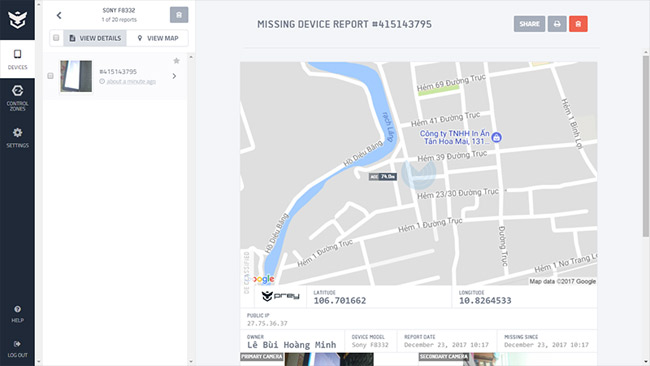Click the Công ty TNHH In Ấn place icon
This screenshot has height=366, width=650.
coord(497,137)
